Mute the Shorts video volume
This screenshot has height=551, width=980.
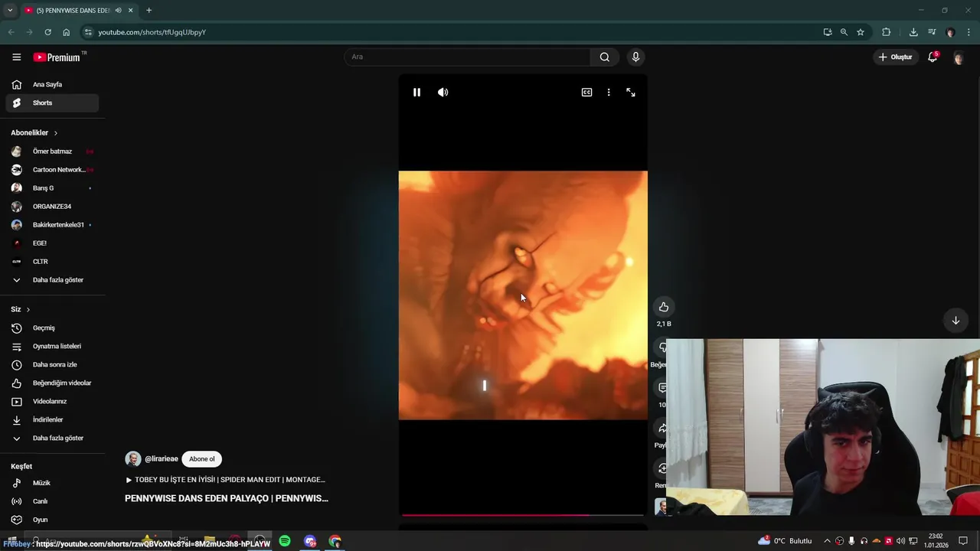tap(443, 92)
